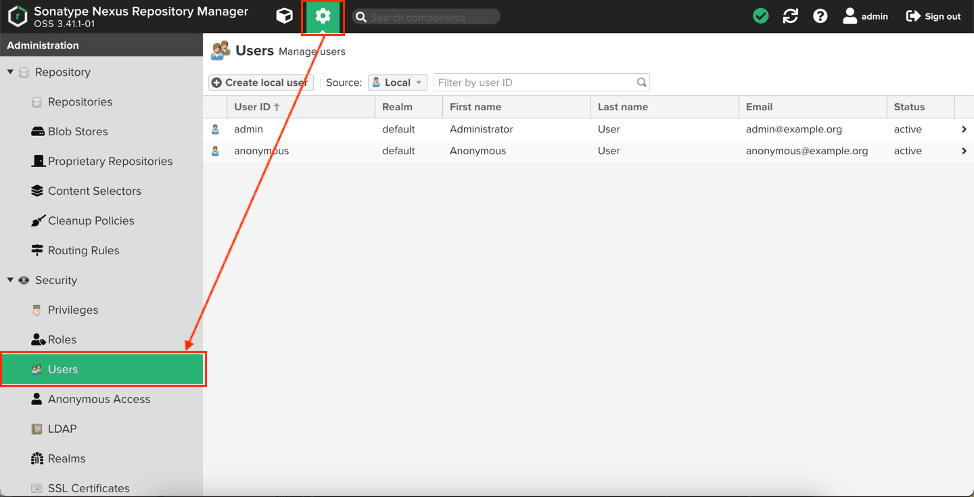Screen dimensions: 974x497
Task: Sort by Status column header
Action: [x=921, y=107]
